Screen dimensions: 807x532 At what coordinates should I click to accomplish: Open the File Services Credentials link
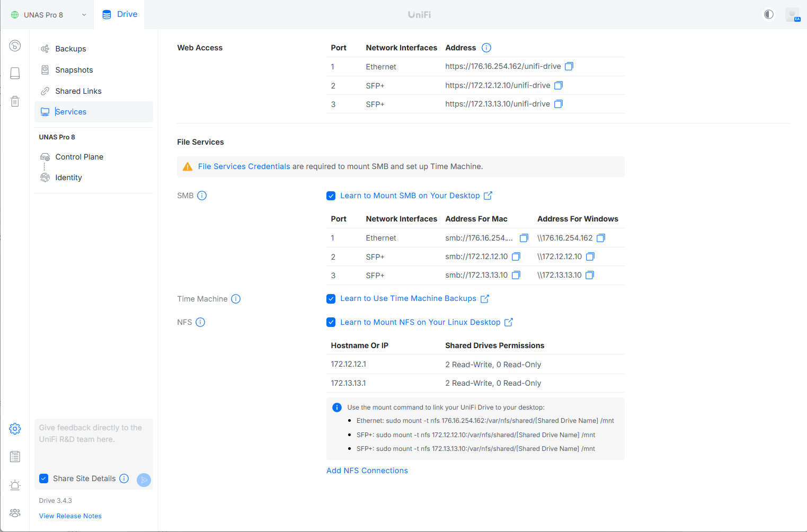244,166
